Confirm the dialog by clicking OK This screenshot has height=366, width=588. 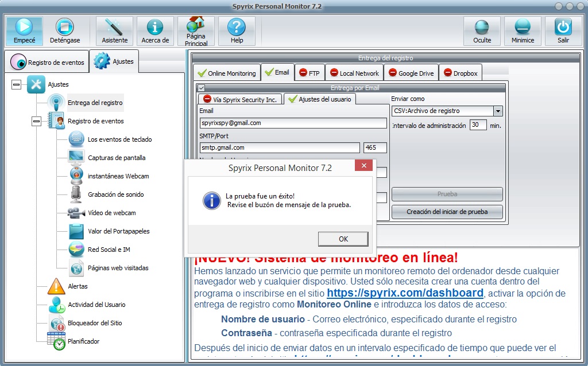343,239
